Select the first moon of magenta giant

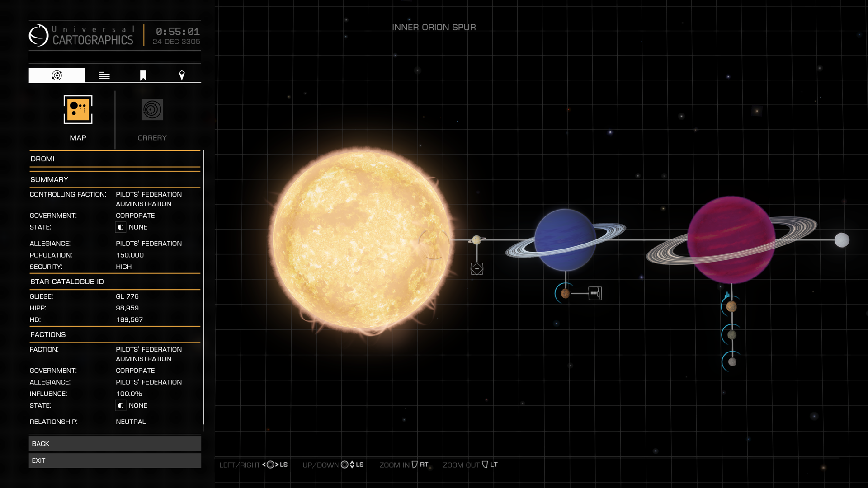[x=731, y=307]
